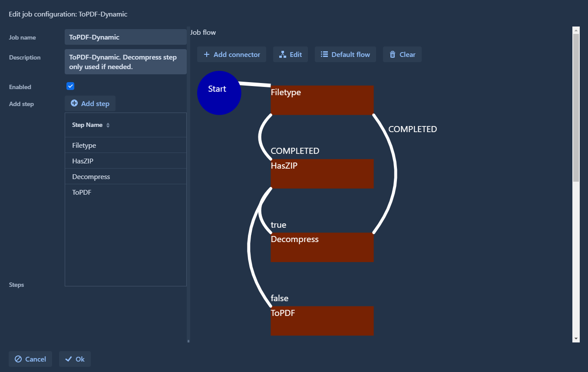Click the vertical scrollbar thumb
Image resolution: width=588 pixels, height=372 pixels.
coord(576,108)
